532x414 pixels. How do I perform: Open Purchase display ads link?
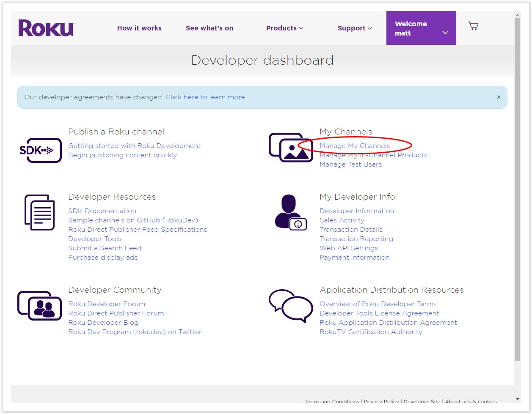point(103,258)
